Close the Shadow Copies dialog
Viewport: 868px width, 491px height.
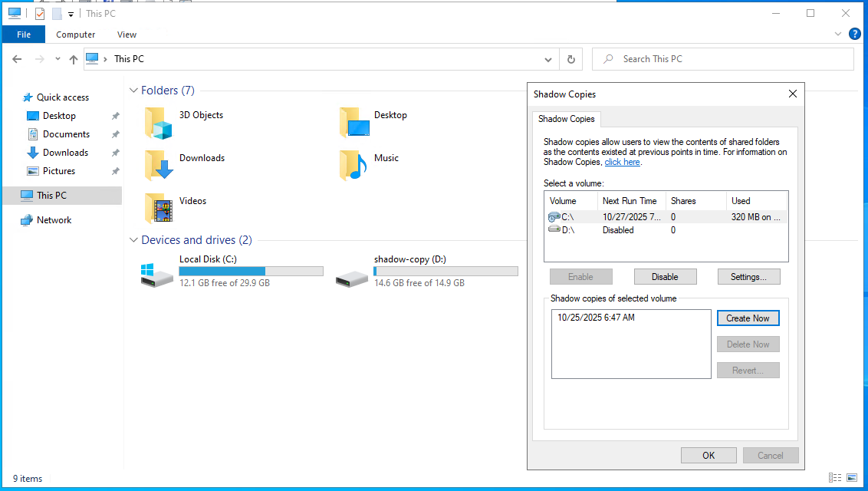pyautogui.click(x=793, y=94)
